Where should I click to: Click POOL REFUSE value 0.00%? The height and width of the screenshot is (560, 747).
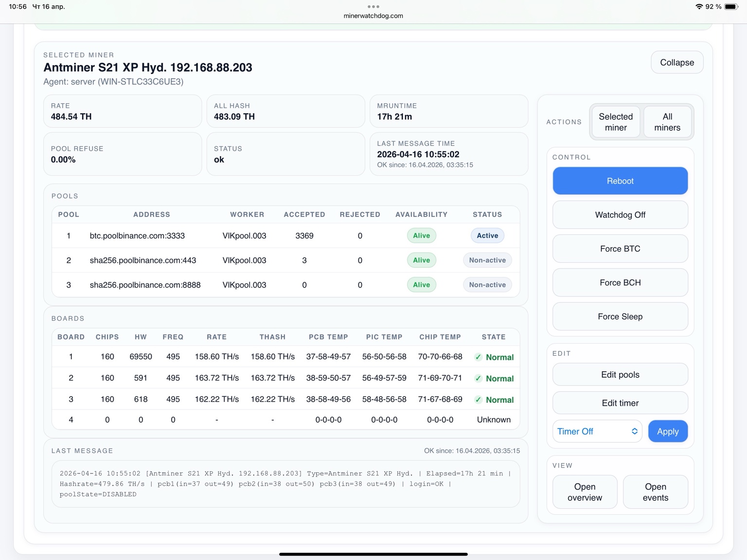click(63, 160)
